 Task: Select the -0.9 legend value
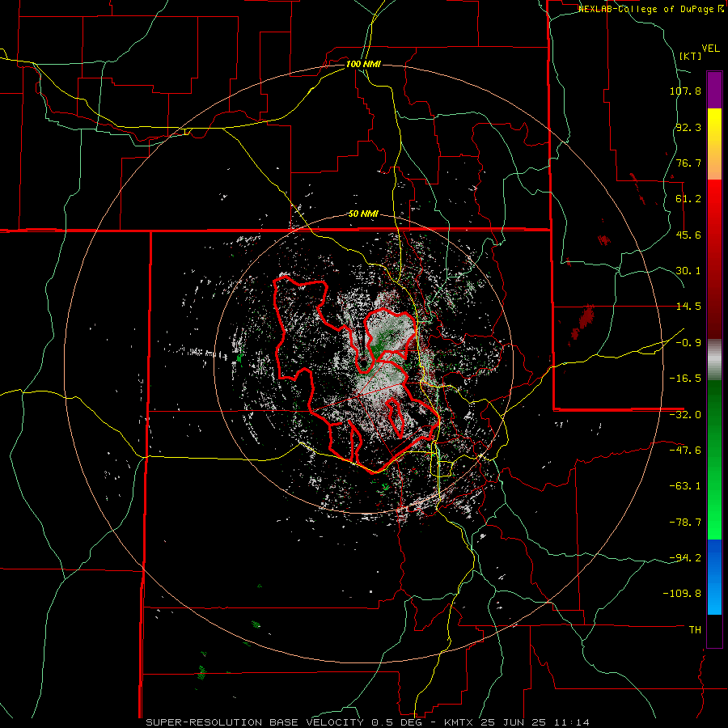coord(688,343)
